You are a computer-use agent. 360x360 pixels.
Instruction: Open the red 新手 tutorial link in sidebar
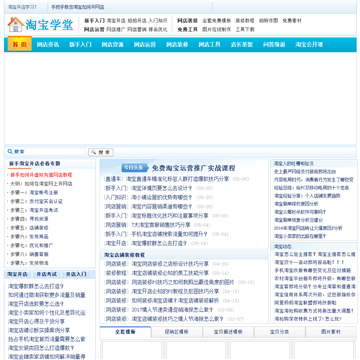pos(41,175)
